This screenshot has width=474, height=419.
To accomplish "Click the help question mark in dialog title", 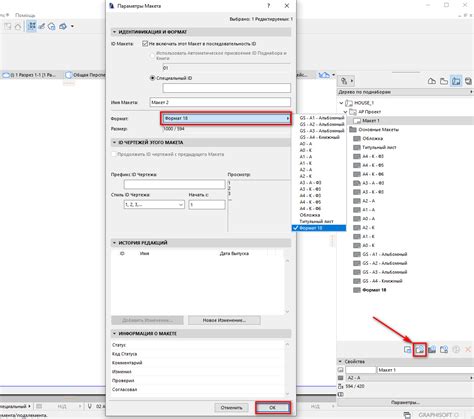I will [x=268, y=6].
